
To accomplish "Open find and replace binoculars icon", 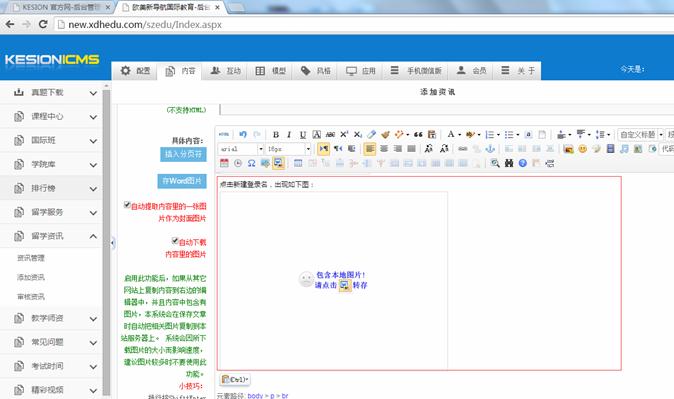I will [x=509, y=163].
